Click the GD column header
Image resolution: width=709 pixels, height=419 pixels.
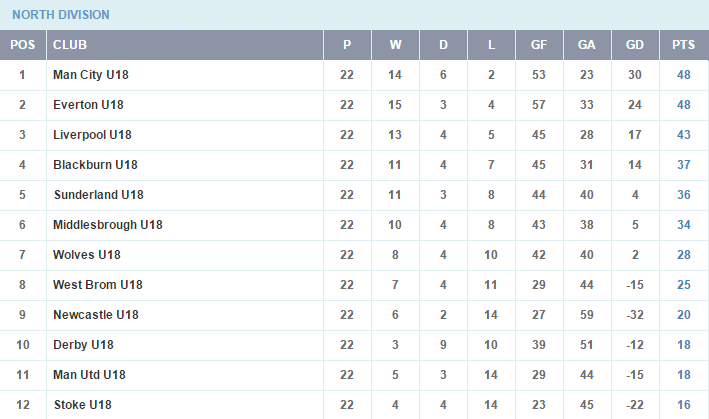point(634,45)
